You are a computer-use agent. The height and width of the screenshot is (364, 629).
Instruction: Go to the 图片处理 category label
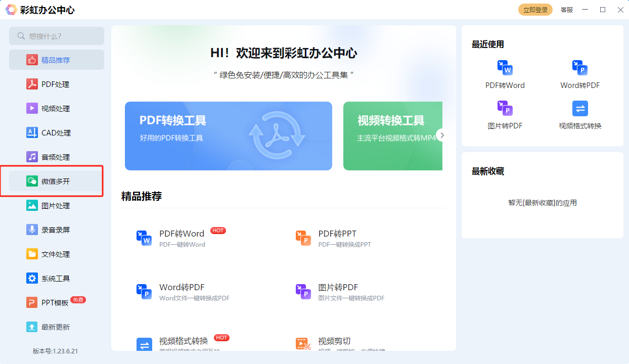point(56,206)
